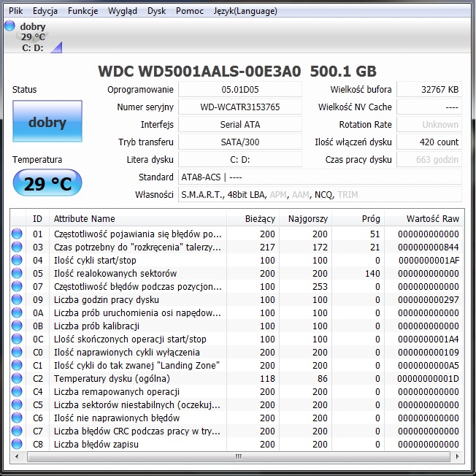The image size is (476, 476).
Task: Click status orb for C2 temperature attribute
Action: coord(17,379)
